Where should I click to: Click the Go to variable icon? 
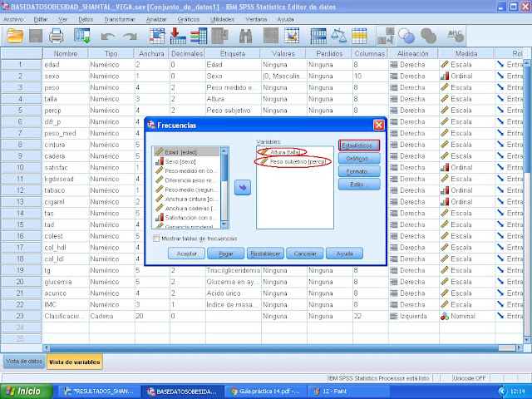point(178,36)
